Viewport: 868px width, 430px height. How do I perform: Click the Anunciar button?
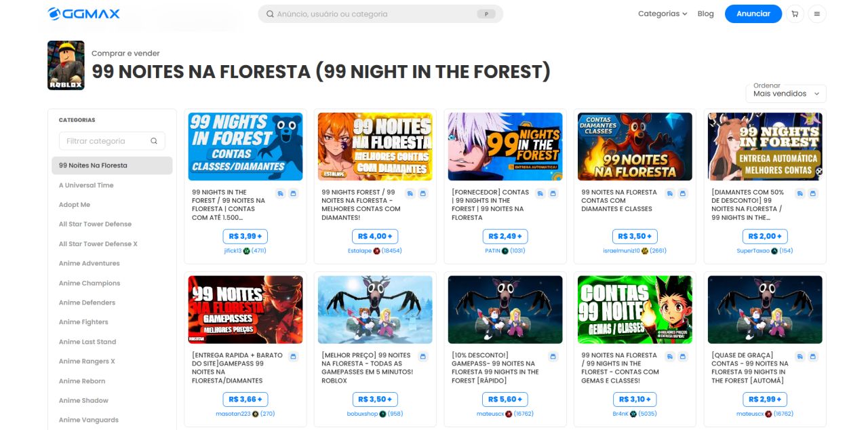[753, 14]
